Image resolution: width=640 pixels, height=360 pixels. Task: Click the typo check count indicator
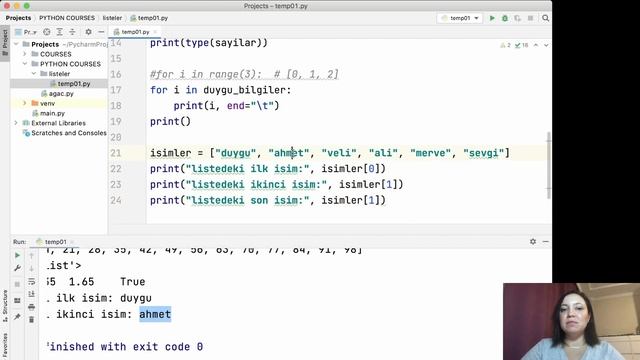coord(521,45)
